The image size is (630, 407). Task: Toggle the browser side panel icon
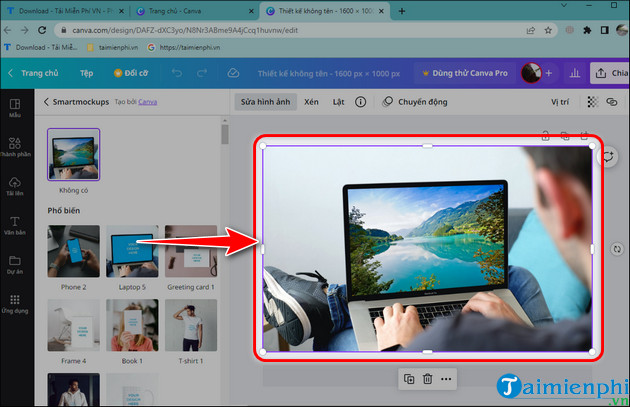click(605, 30)
